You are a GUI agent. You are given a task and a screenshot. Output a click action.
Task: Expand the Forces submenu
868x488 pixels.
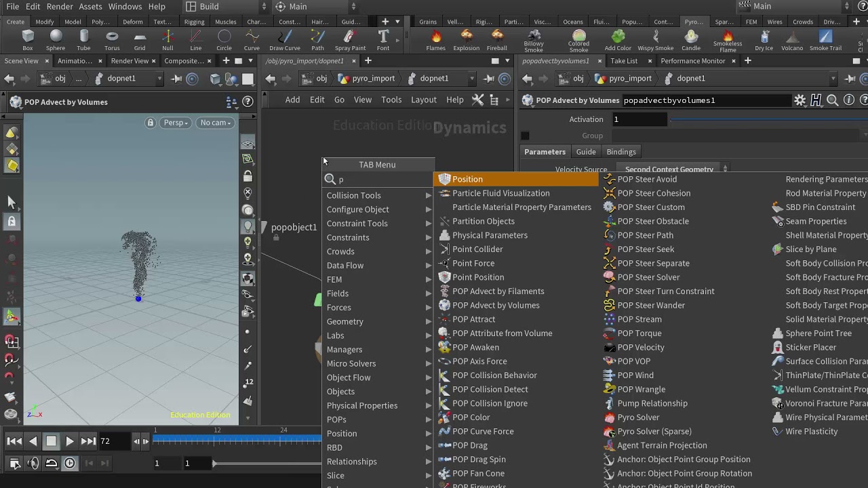click(x=378, y=307)
